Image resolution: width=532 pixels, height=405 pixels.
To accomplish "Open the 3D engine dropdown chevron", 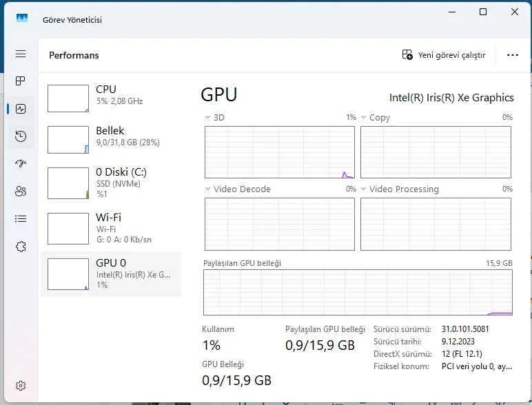I will tap(207, 117).
